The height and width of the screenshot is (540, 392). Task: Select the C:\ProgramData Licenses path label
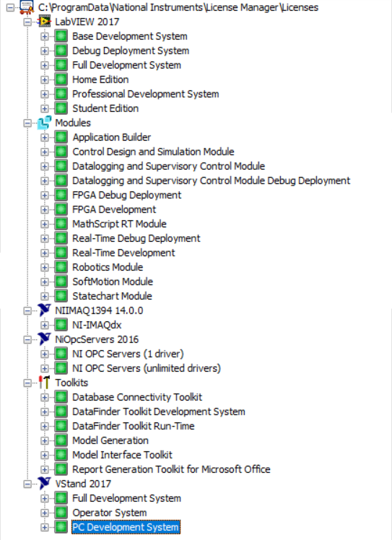[178, 7]
